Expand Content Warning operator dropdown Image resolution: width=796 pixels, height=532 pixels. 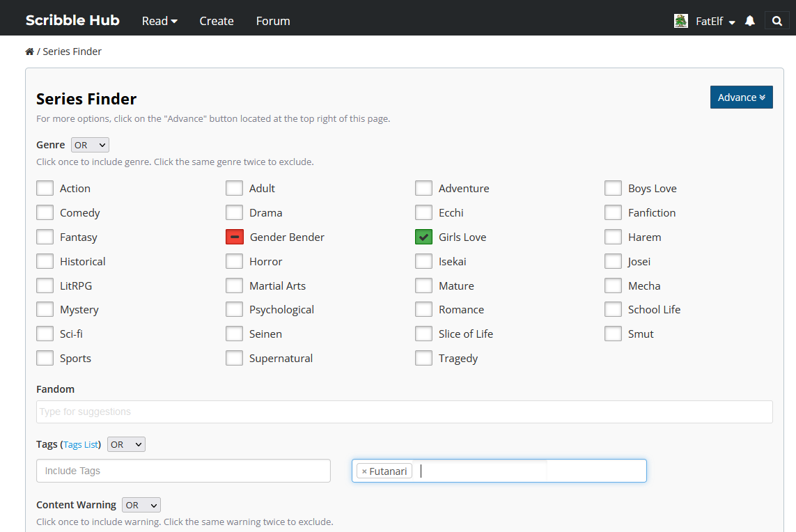click(x=141, y=505)
